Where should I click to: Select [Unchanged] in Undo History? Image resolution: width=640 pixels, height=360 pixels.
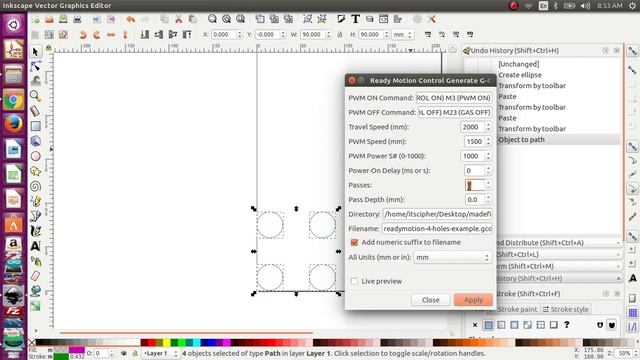coord(518,64)
